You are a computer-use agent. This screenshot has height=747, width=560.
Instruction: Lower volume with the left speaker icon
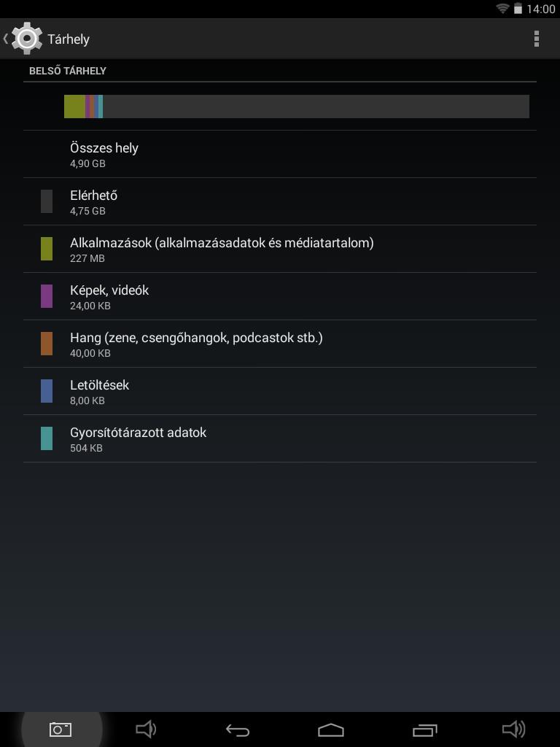coord(146,729)
